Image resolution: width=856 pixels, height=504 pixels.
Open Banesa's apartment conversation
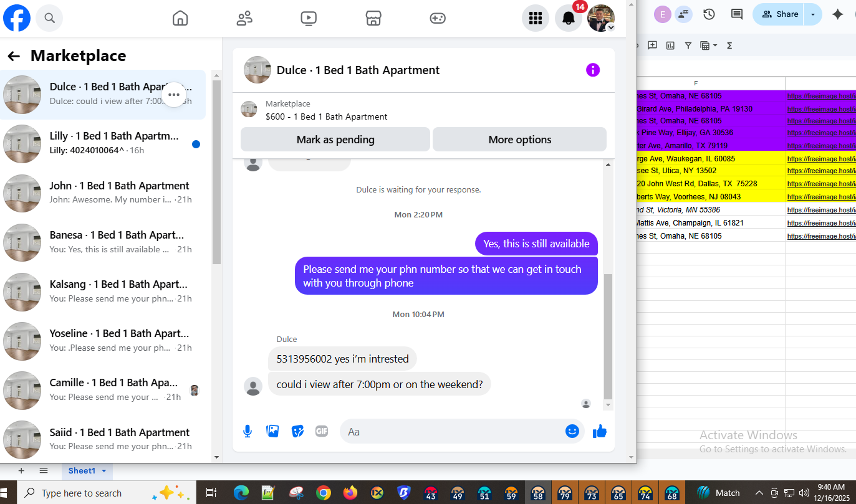click(103, 242)
